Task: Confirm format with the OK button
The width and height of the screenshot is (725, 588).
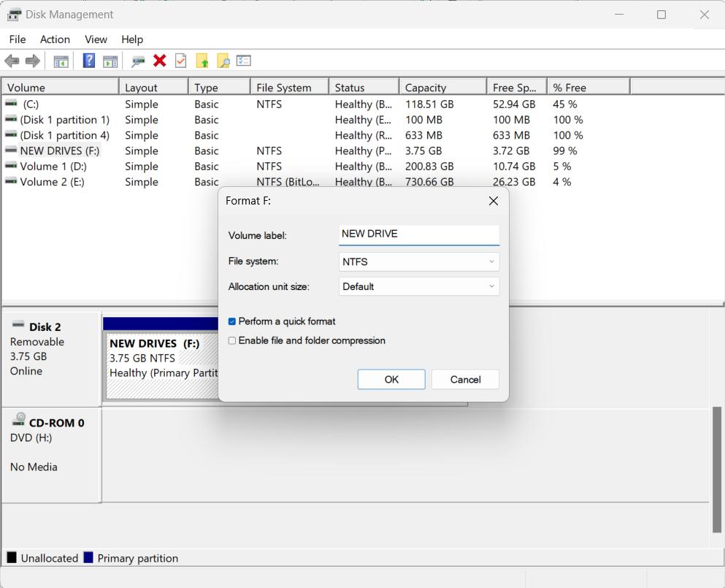Action: [x=391, y=379]
